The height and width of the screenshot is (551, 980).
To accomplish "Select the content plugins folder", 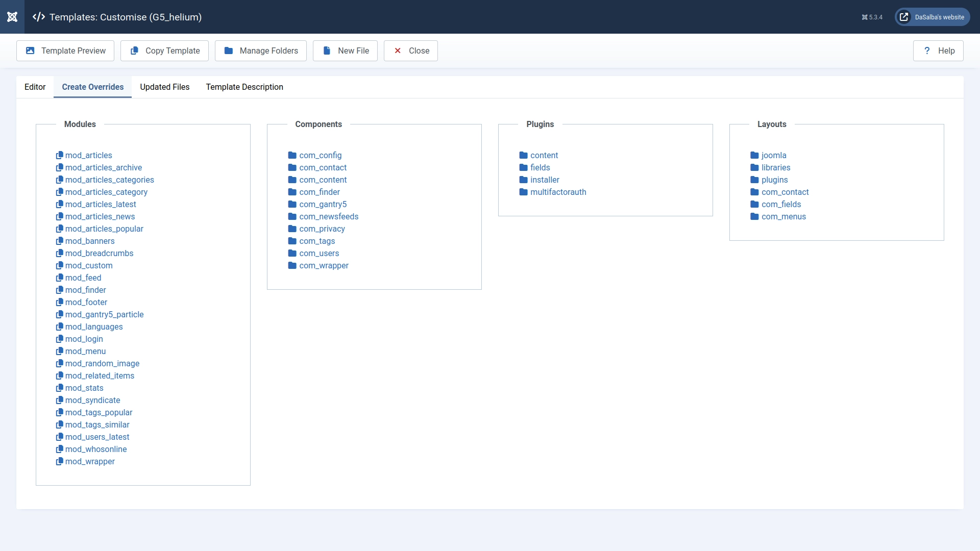I will (544, 155).
